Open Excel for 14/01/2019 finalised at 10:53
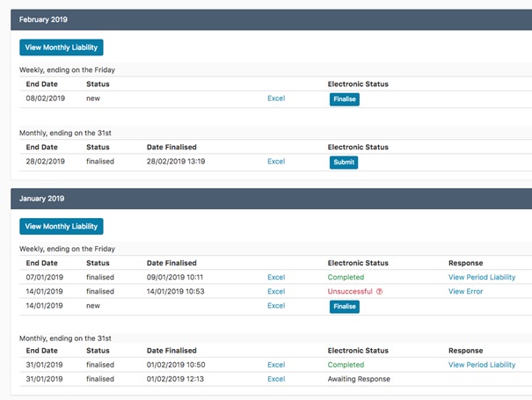532x400 pixels. [276, 291]
